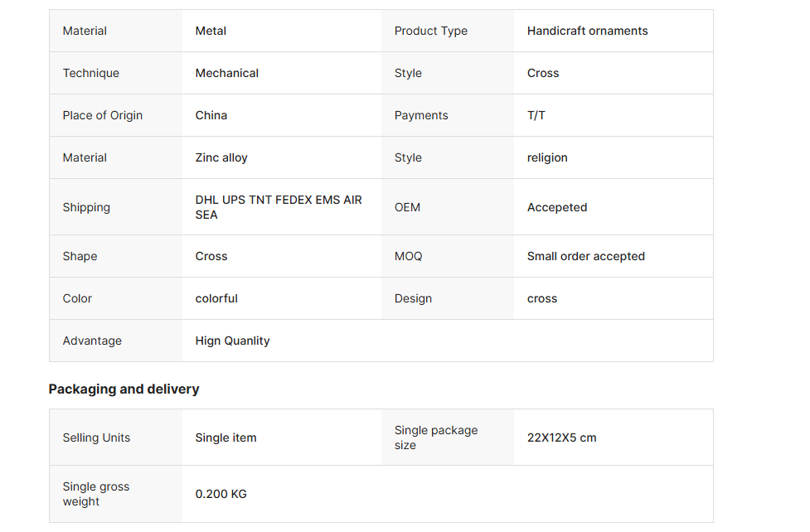Screen dimensions: 810x532
Task: Click the "Packaging and delivery" heading
Action: [x=124, y=389]
